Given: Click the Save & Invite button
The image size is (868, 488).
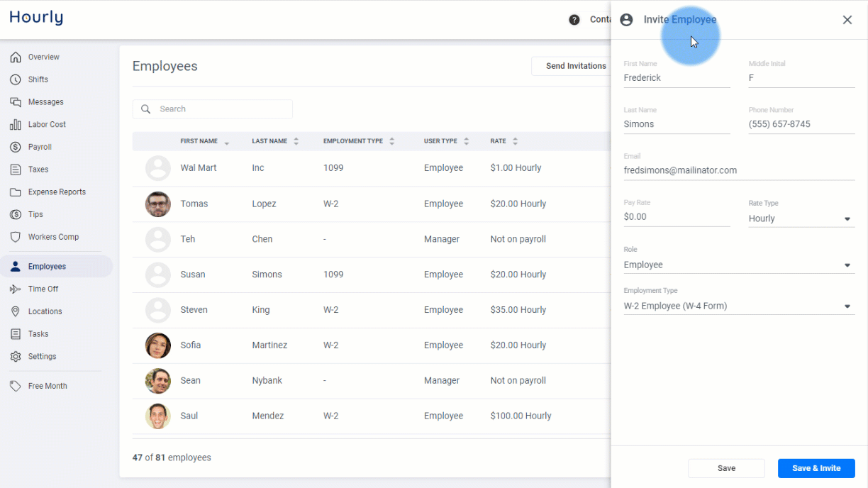Looking at the screenshot, I should pyautogui.click(x=816, y=468).
